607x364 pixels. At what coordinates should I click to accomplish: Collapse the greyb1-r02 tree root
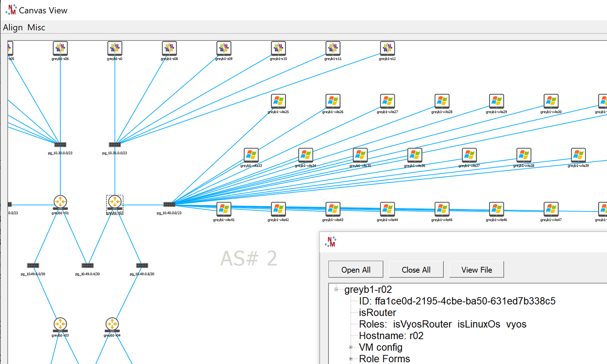point(336,290)
